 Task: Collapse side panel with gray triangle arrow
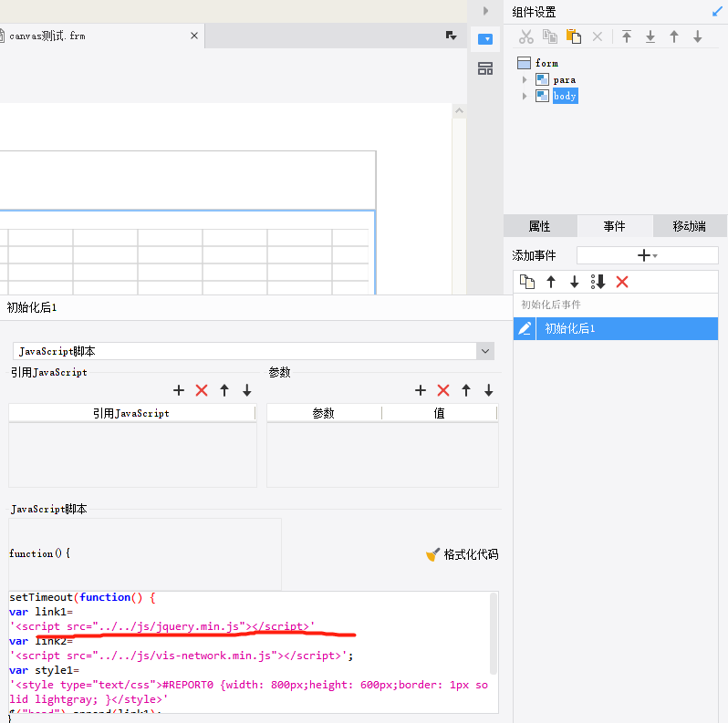coord(485,10)
